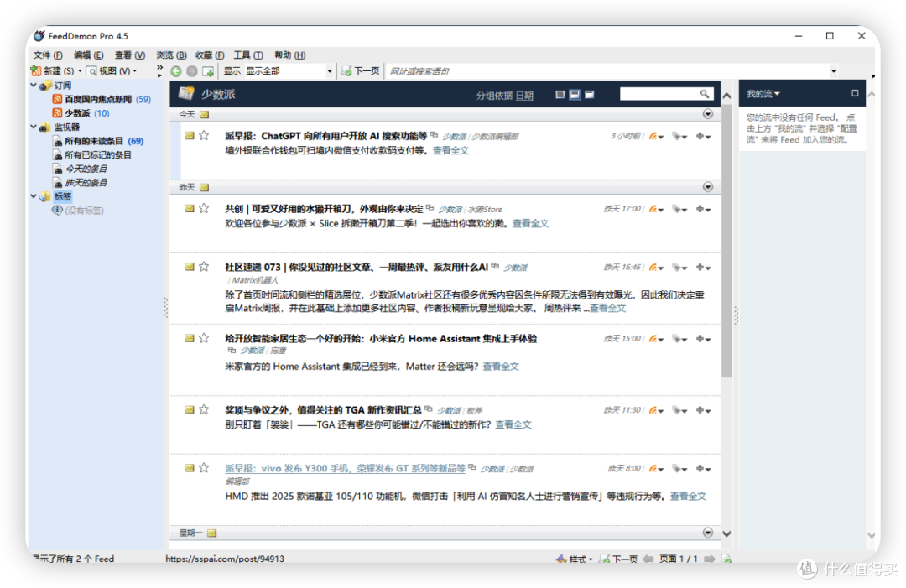Toggle read envelope on vivo Y300 article
This screenshot has width=906, height=588.
[189, 468]
